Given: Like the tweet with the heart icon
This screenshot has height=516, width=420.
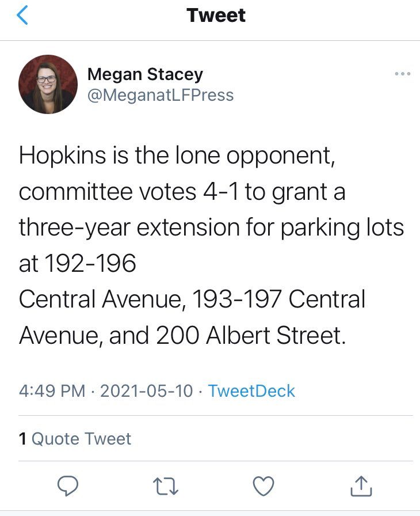Looking at the screenshot, I should pyautogui.click(x=264, y=488).
